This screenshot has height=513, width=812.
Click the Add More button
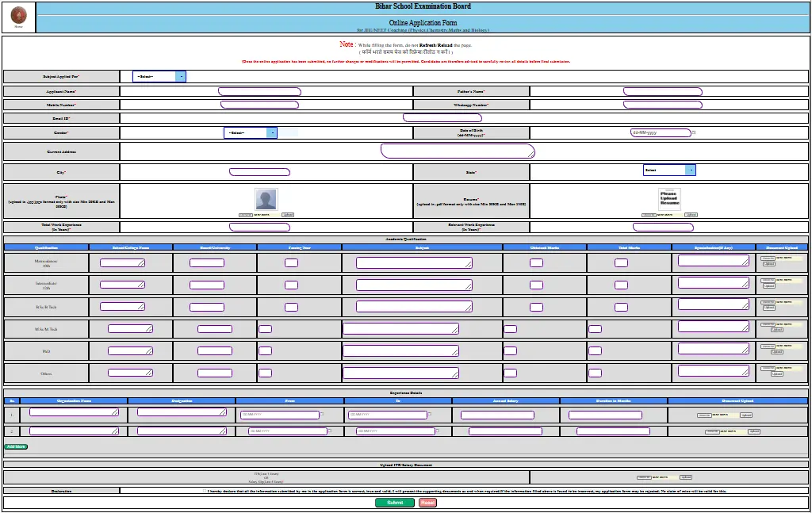pyautogui.click(x=16, y=446)
